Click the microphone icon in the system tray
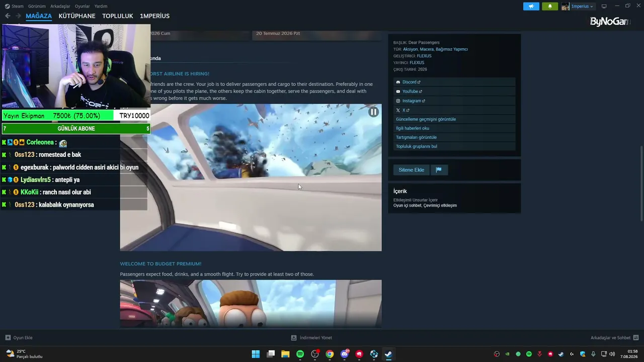The height and width of the screenshot is (362, 644). tap(593, 354)
